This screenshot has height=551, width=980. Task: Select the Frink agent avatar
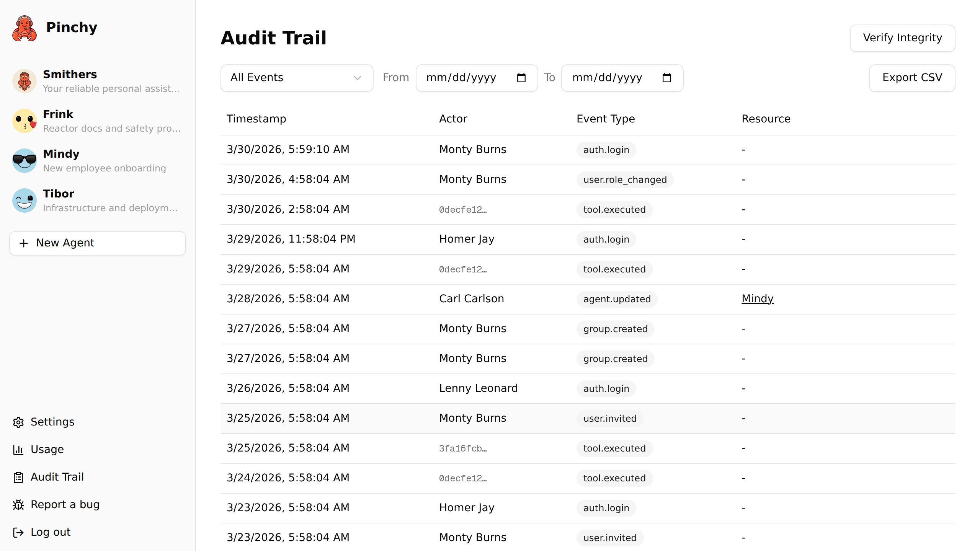coord(24,121)
